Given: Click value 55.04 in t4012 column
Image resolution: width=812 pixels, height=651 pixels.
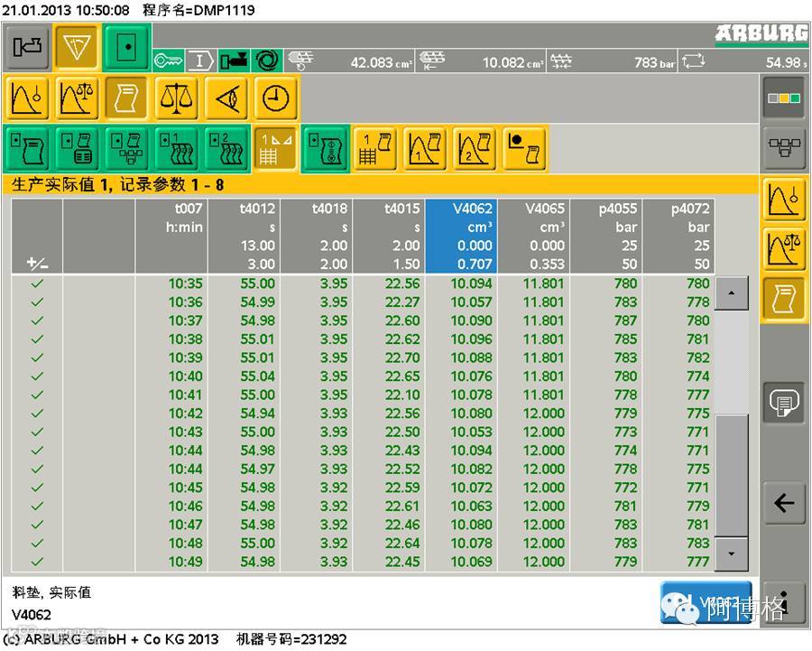Looking at the screenshot, I should [257, 377].
